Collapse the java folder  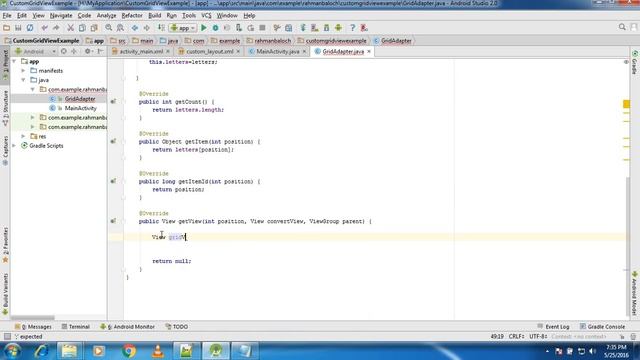click(x=24, y=80)
